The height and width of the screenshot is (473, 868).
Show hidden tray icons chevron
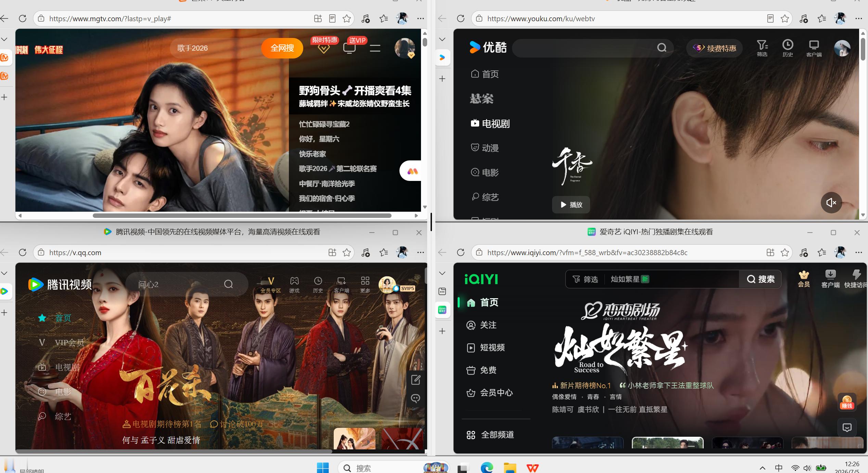[x=763, y=468]
